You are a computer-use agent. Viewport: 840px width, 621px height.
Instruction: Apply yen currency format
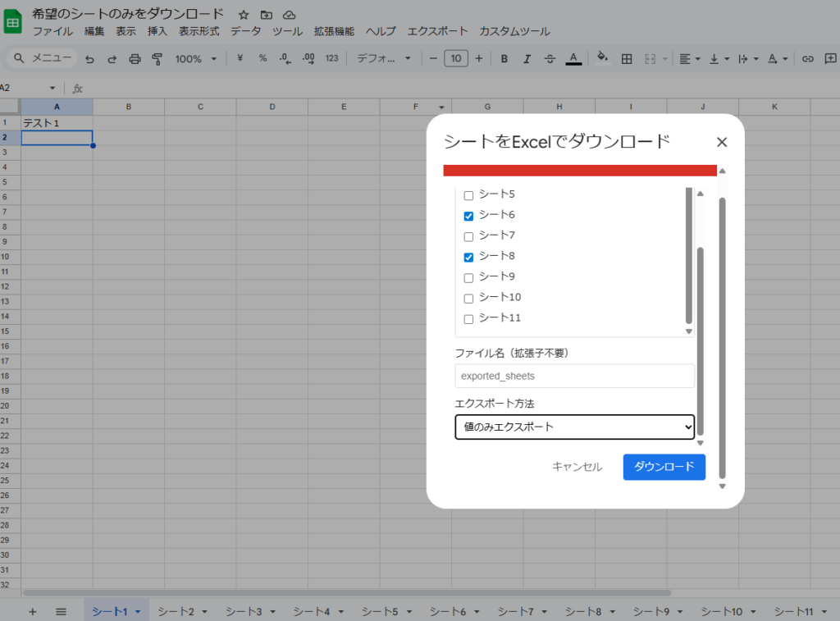tap(240, 58)
